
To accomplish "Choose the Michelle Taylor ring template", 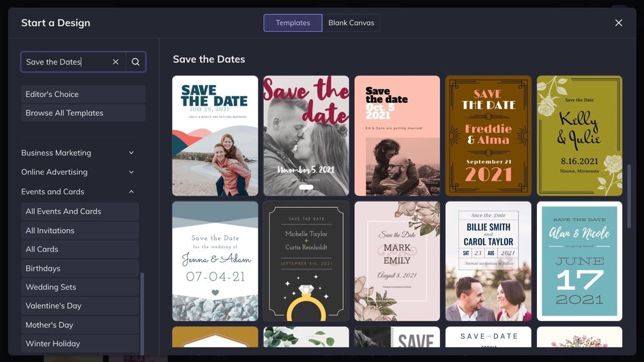I will click(306, 261).
